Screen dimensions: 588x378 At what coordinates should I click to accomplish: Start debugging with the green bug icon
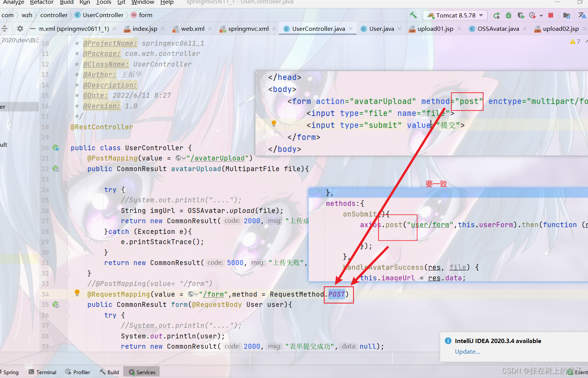pyautogui.click(x=509, y=16)
